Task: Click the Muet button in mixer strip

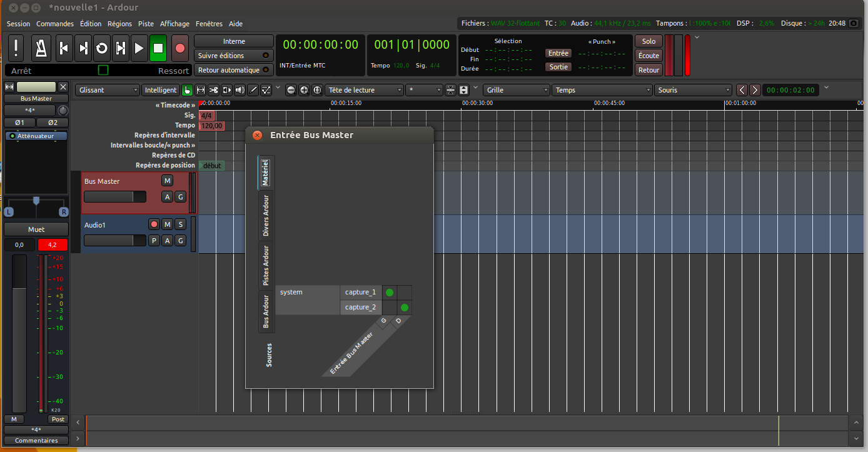Action: pos(36,229)
